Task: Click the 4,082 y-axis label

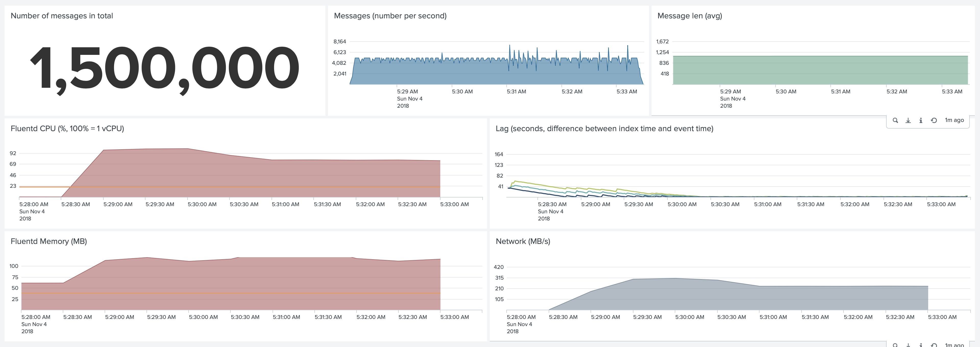Action: click(x=339, y=63)
